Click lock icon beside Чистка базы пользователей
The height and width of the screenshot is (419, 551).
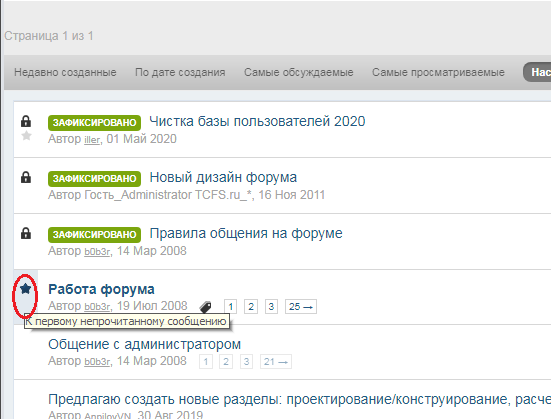pos(26,121)
